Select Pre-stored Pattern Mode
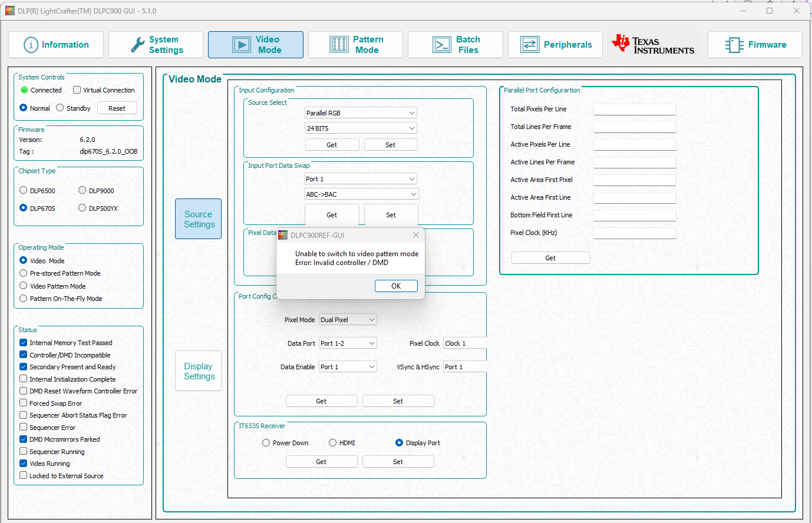The width and height of the screenshot is (812, 523). [x=24, y=273]
